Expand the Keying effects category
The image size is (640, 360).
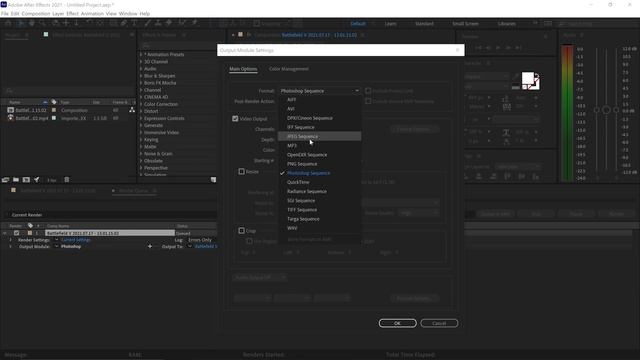click(141, 140)
